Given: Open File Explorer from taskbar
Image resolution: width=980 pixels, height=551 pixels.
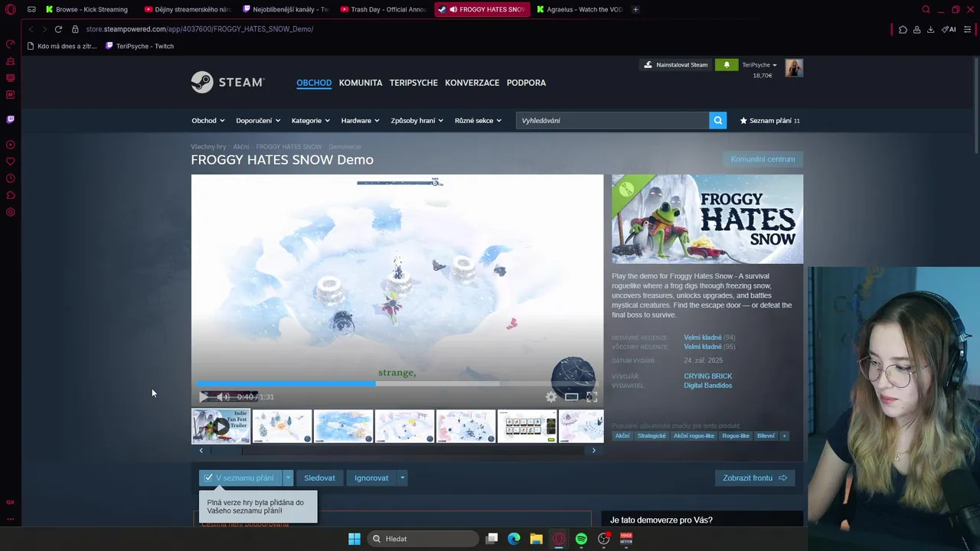Looking at the screenshot, I should pyautogui.click(x=536, y=539).
